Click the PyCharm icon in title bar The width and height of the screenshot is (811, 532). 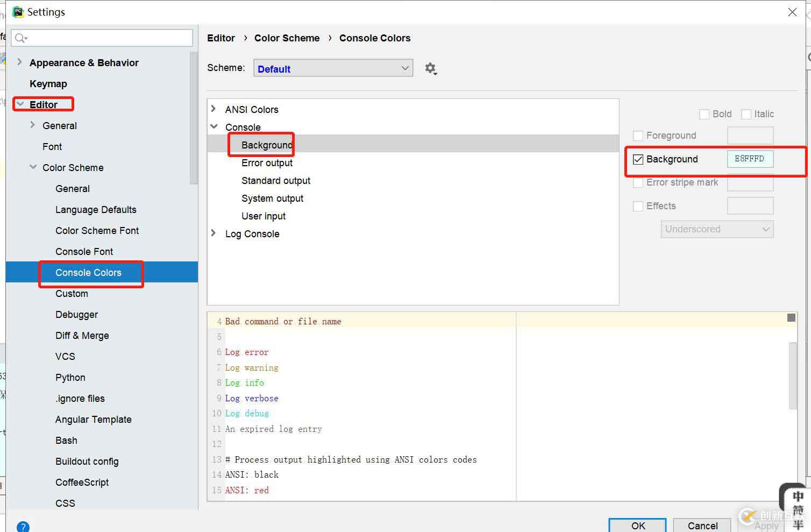click(18, 12)
